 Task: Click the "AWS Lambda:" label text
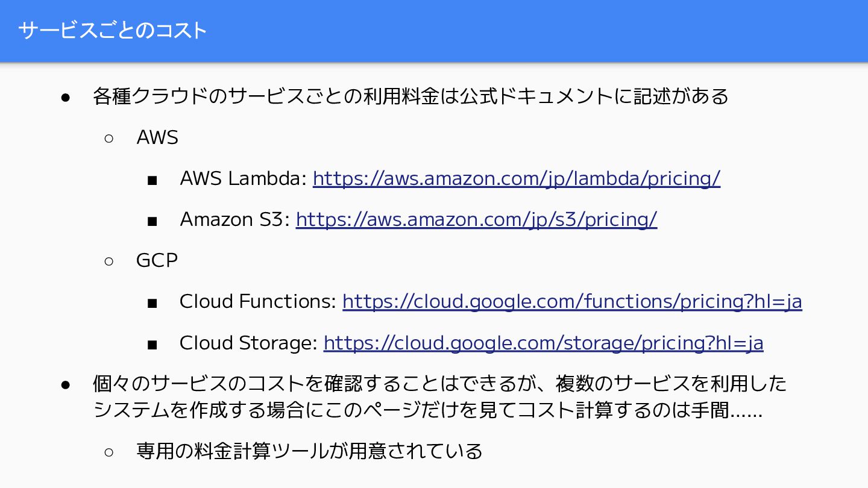[244, 178]
